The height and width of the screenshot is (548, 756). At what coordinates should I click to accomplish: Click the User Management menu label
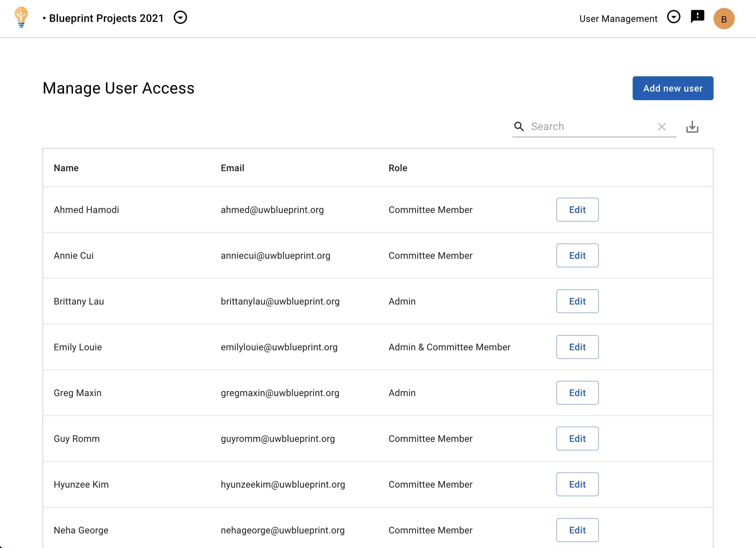point(618,19)
